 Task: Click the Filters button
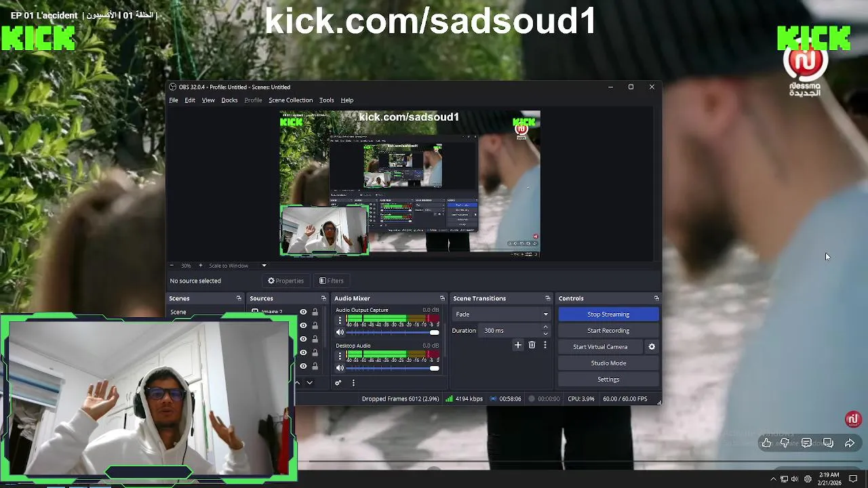tap(332, 281)
